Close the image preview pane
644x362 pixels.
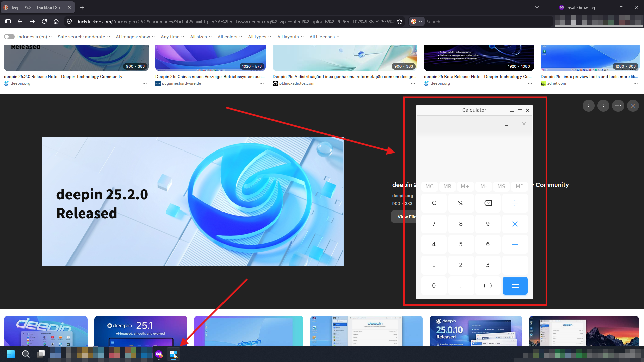[633, 106]
